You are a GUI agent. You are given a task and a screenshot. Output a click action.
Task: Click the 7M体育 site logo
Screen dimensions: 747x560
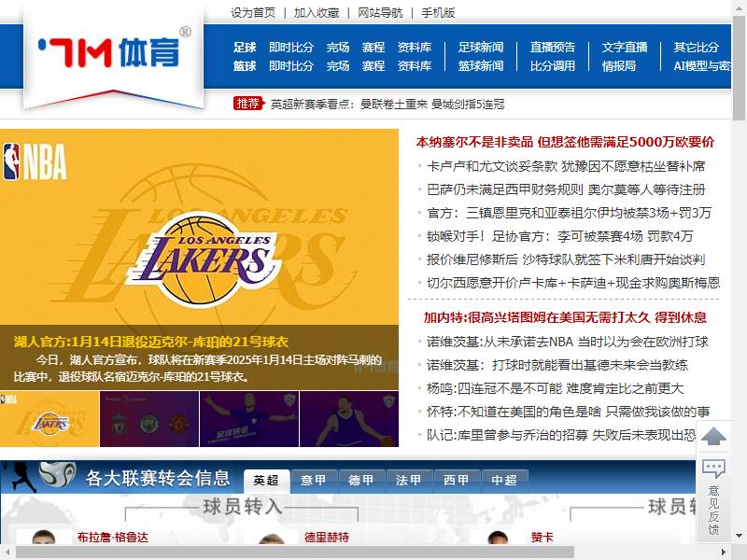click(x=114, y=51)
